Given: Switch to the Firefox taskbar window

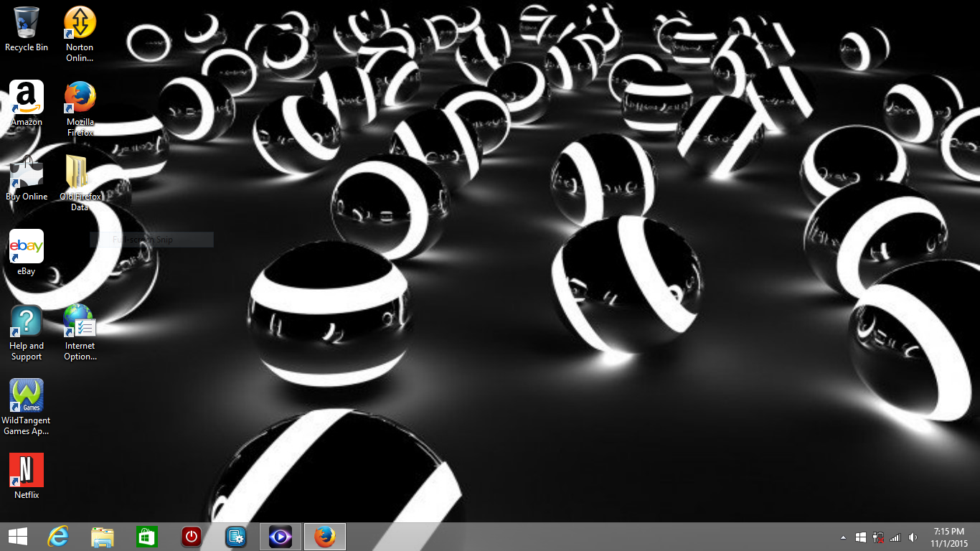Looking at the screenshot, I should pyautogui.click(x=325, y=537).
